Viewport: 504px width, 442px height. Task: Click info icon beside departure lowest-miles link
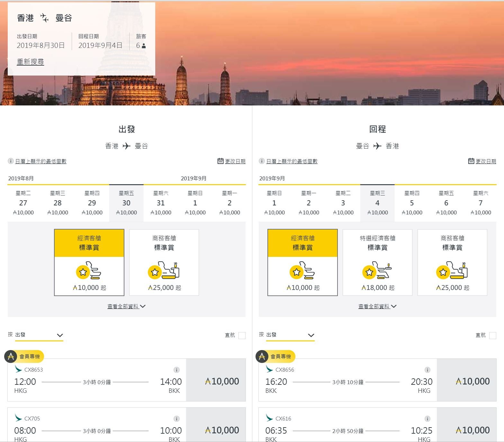11,161
